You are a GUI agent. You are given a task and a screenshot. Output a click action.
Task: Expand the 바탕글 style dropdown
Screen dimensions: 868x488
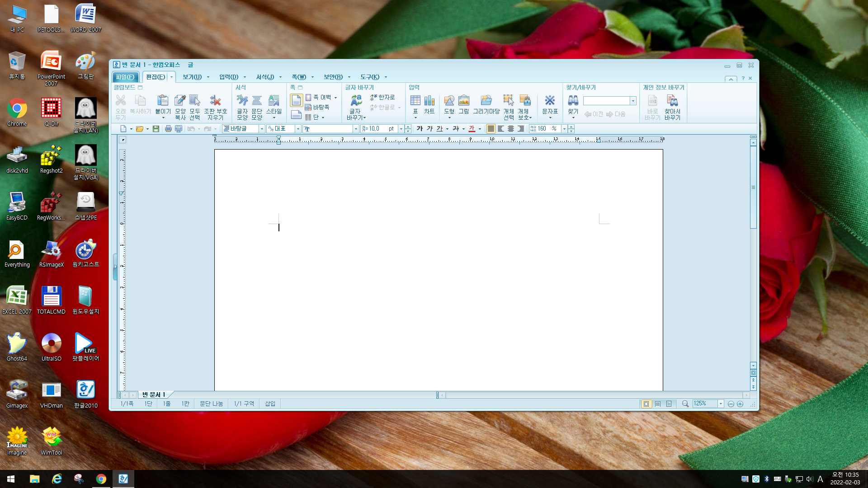tap(261, 129)
